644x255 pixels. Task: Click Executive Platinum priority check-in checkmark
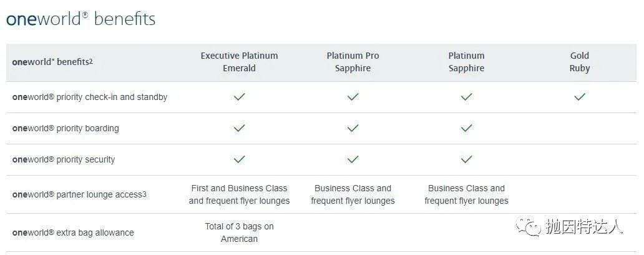pos(239,97)
